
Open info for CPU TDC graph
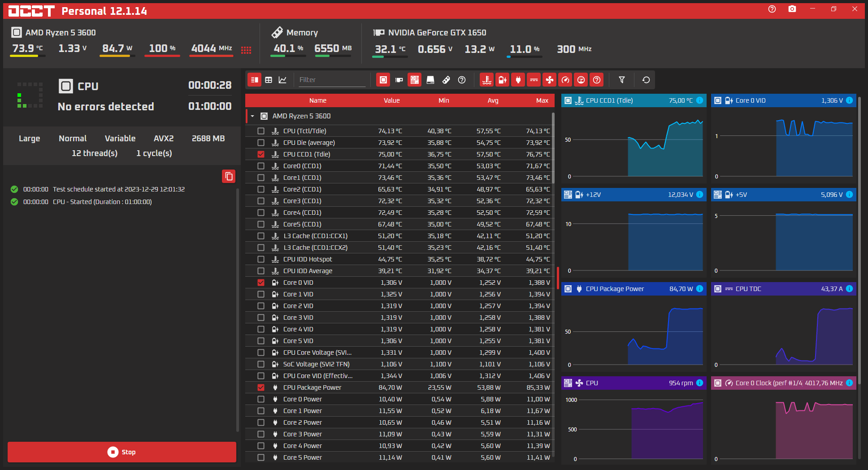click(x=849, y=289)
